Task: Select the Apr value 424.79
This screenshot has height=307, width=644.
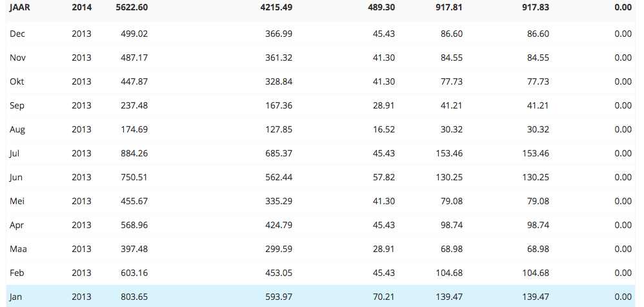Action: pyautogui.click(x=279, y=225)
